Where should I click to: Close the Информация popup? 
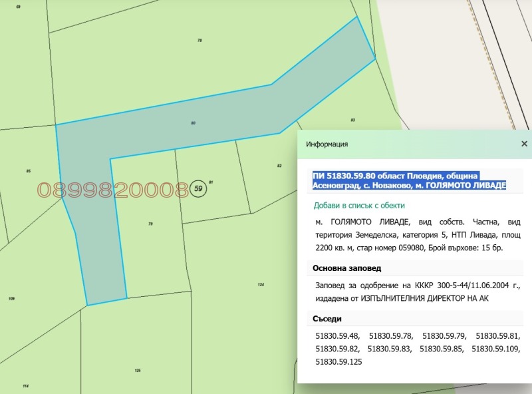pos(524,144)
